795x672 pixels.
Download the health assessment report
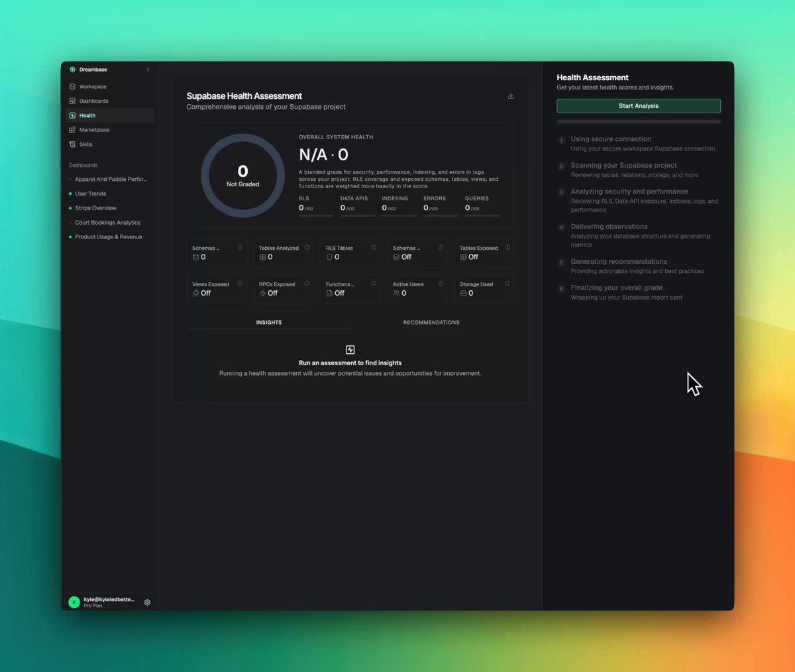pos(511,96)
